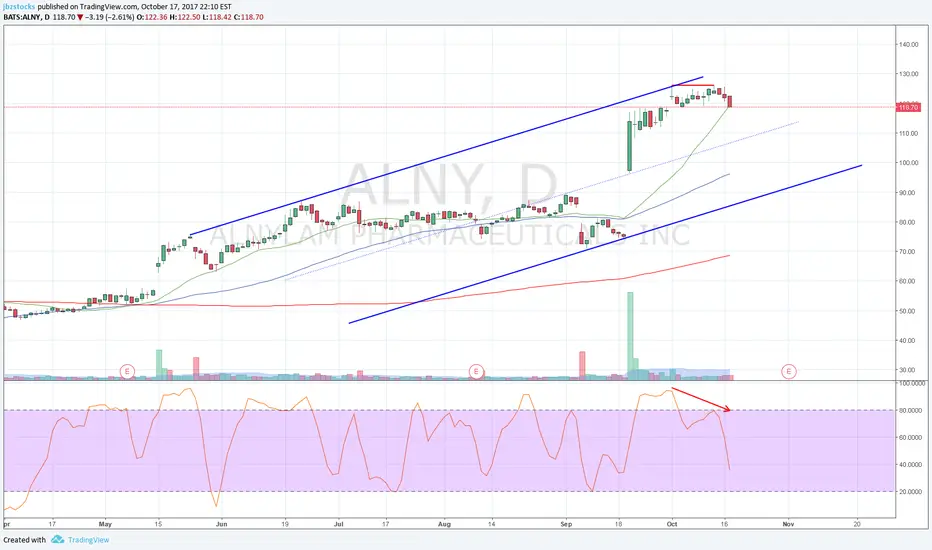932x550 pixels.
Task: Click the 30.00 price axis label
Action: pos(907,370)
